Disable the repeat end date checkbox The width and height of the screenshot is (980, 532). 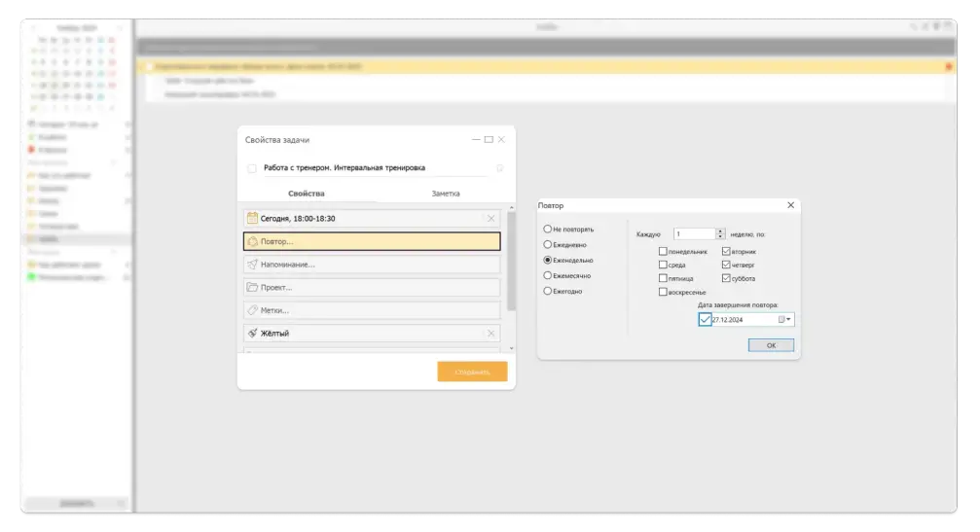pos(706,319)
